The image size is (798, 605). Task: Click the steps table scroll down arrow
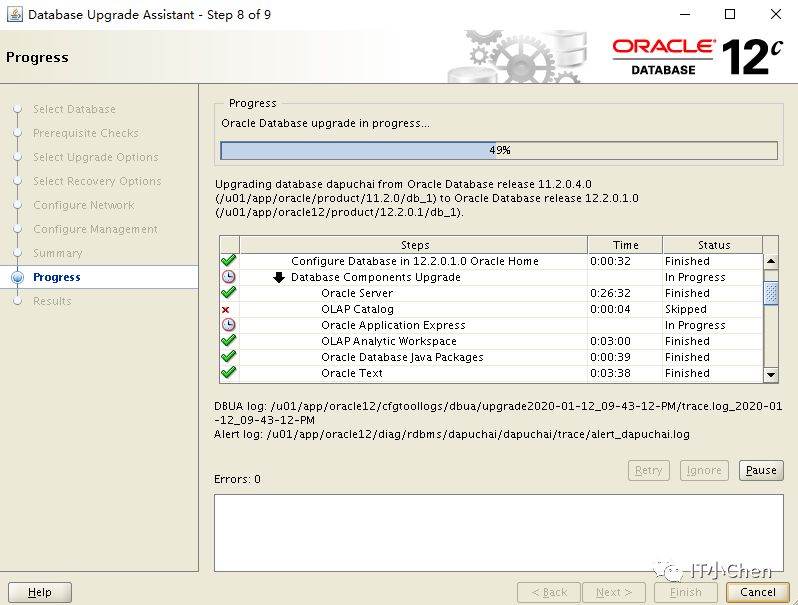pyautogui.click(x=771, y=375)
